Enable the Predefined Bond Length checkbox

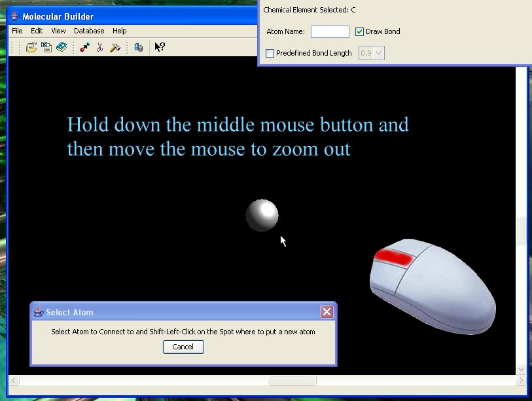coord(270,53)
